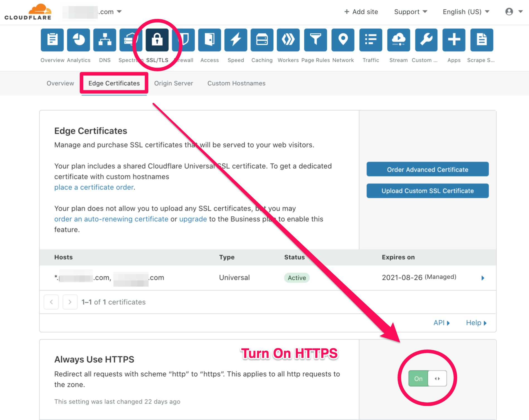This screenshot has height=420, width=529.
Task: Expand the Universal certificate row arrow
Action: coord(483,278)
